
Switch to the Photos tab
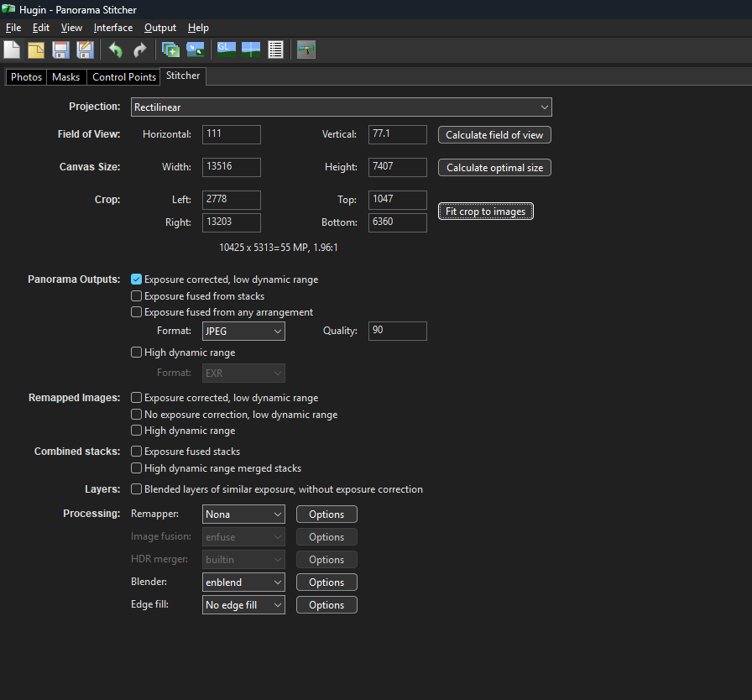pos(26,77)
